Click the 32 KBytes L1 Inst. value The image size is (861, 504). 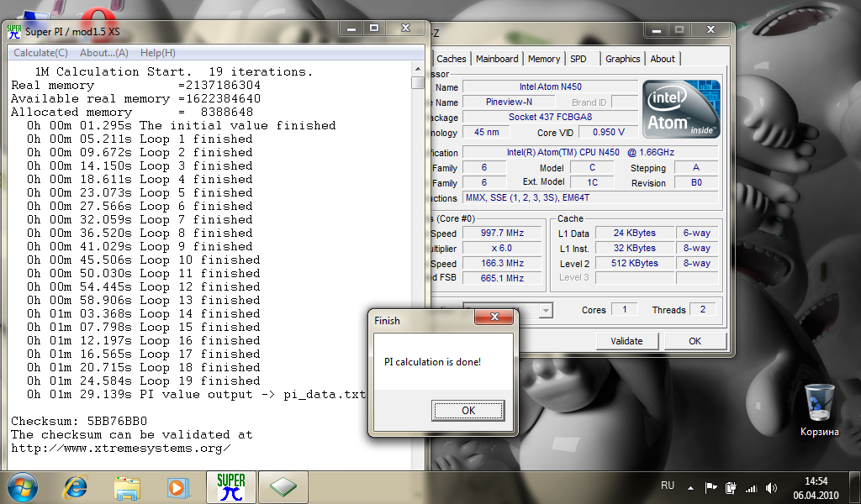[635, 248]
